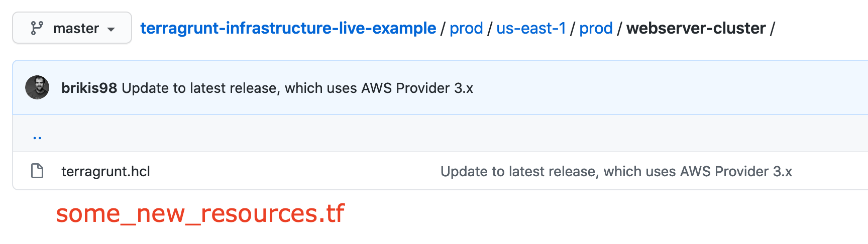Go to the prod folder right after the repo name
Viewport: 868px width, 244px height.
tap(466, 28)
